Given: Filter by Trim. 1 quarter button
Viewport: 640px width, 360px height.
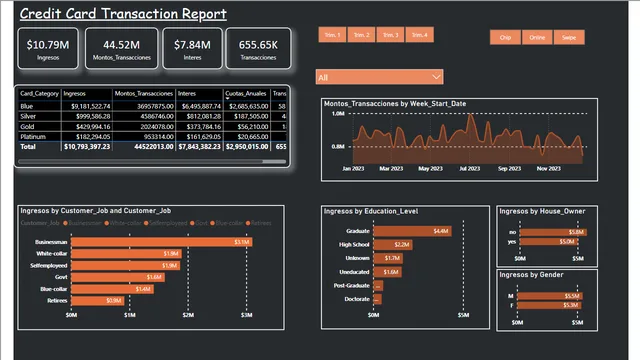Looking at the screenshot, I should click(x=332, y=35).
